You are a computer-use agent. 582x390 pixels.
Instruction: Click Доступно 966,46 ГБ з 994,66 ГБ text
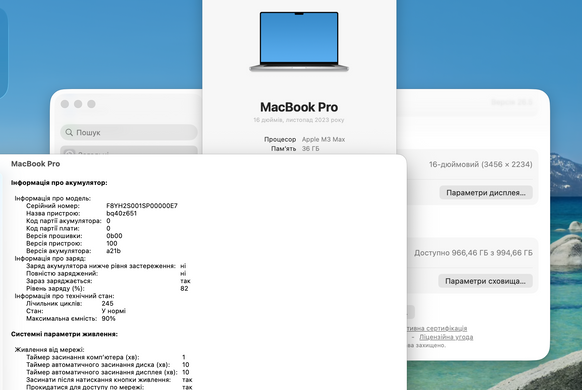coord(473,253)
